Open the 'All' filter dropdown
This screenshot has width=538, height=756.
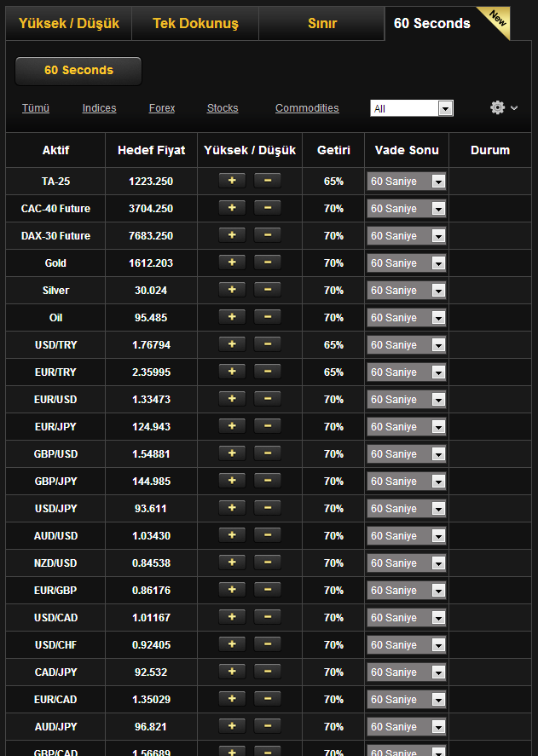(x=411, y=108)
